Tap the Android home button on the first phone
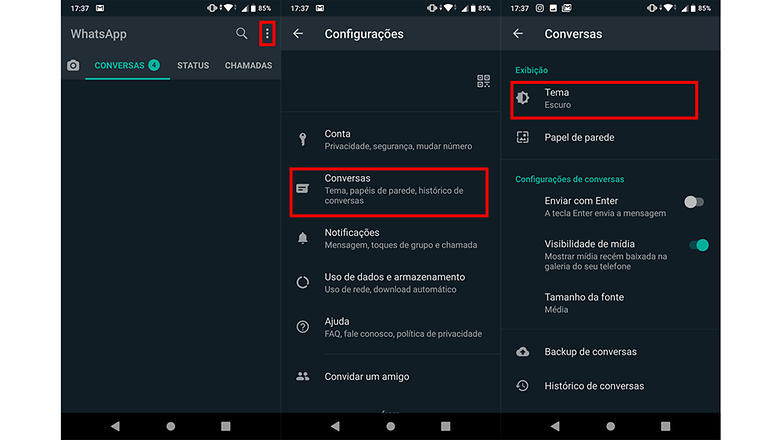This screenshot has width=782, height=440. [x=171, y=426]
